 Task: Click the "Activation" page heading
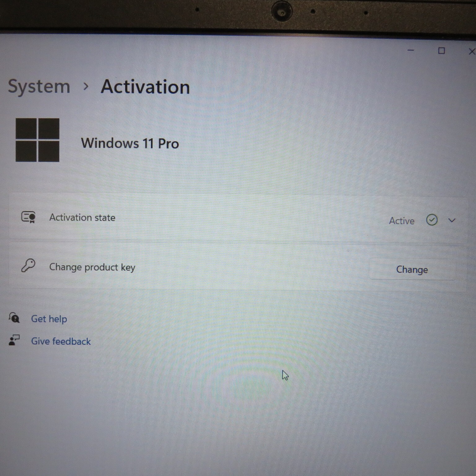pos(145,87)
